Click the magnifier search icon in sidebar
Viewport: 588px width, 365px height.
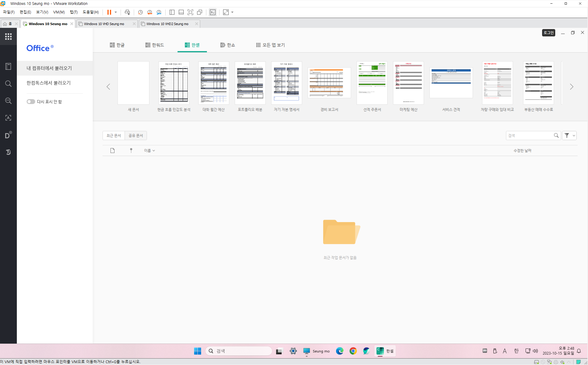click(8, 84)
